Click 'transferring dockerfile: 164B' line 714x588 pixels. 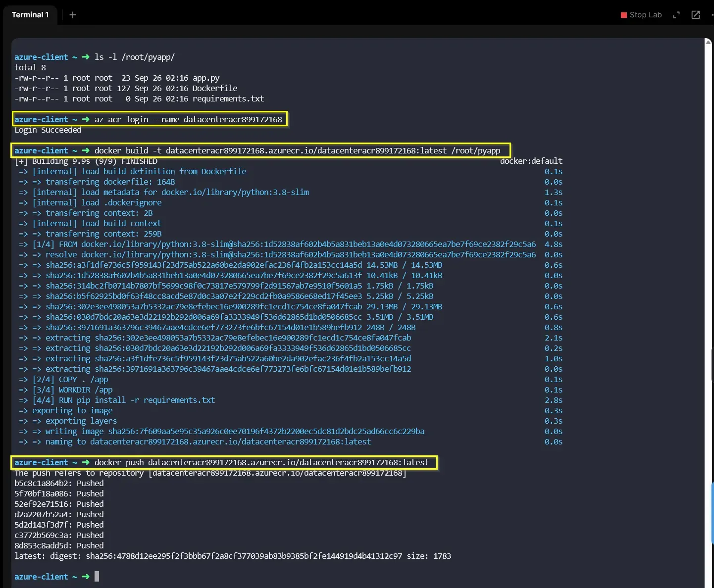click(x=97, y=182)
